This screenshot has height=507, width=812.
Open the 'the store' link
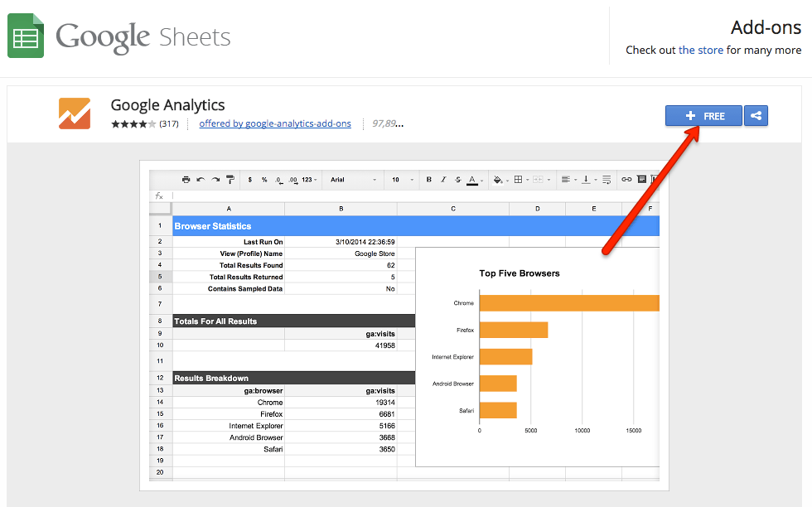[x=701, y=51]
